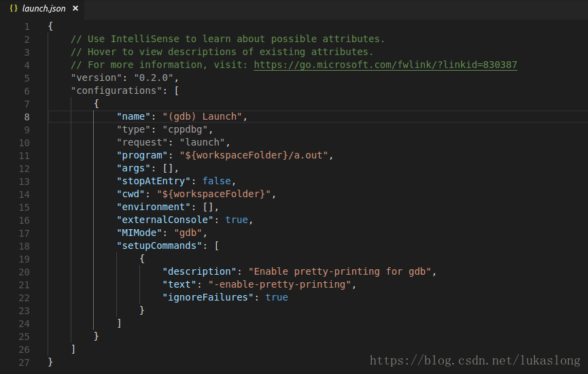Click the "${workspaceFolder}" value of cwd
The width and height of the screenshot is (588, 374).
[213, 194]
